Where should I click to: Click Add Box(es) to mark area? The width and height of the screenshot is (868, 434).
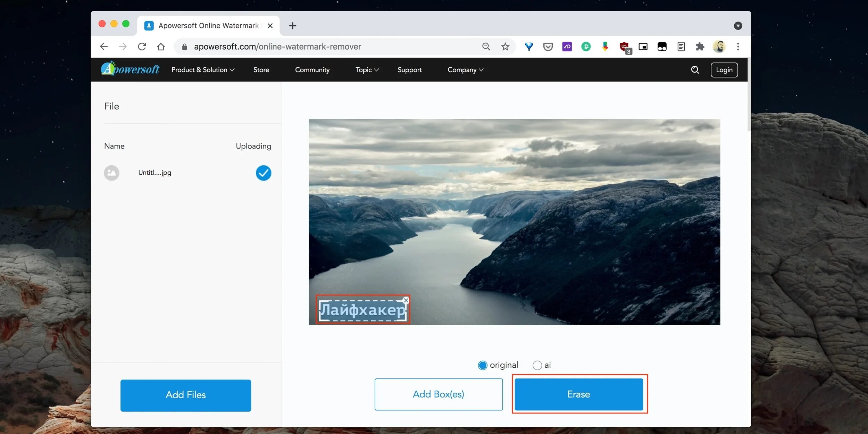439,394
